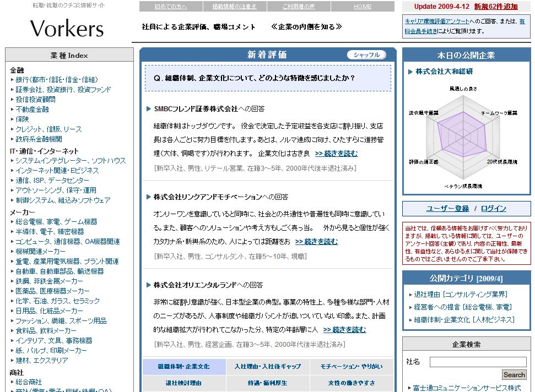Open 重電、産業用電気機器、プラント関連 category
The image size is (535, 392).
[67, 262]
